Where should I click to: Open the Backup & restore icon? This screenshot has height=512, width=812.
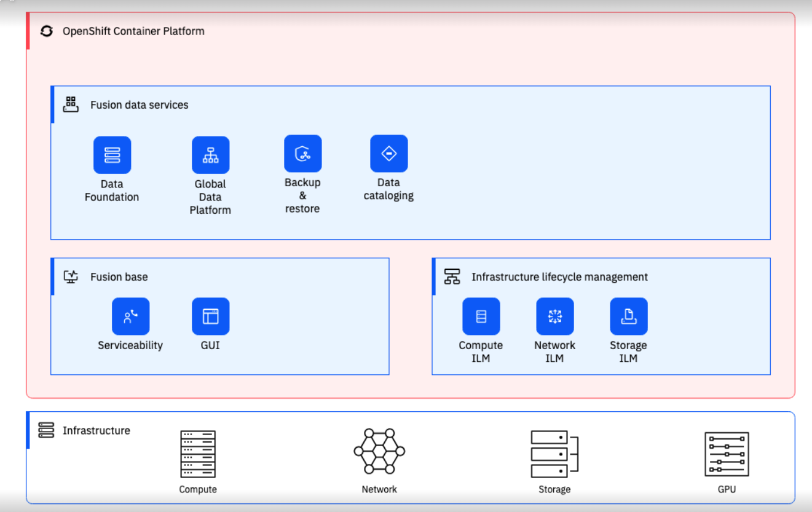pos(302,154)
